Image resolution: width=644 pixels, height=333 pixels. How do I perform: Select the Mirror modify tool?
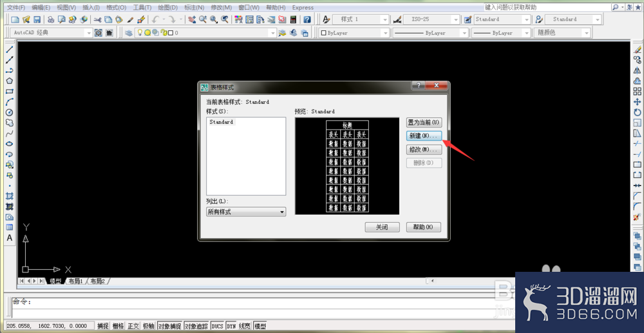638,70
